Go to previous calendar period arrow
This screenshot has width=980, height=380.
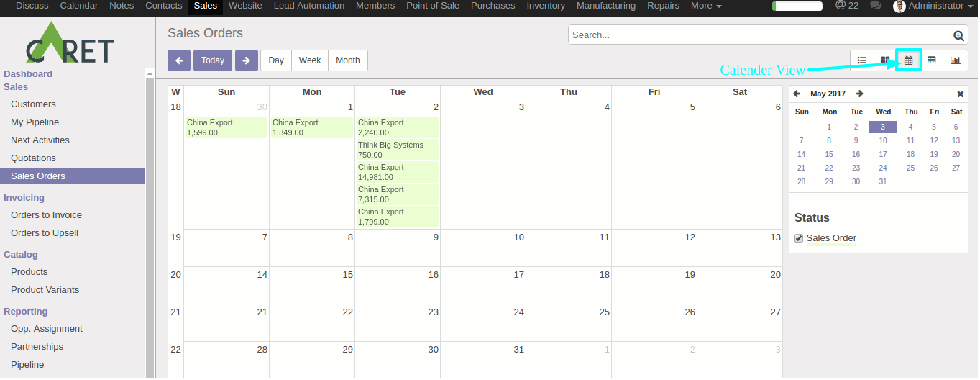(179, 60)
